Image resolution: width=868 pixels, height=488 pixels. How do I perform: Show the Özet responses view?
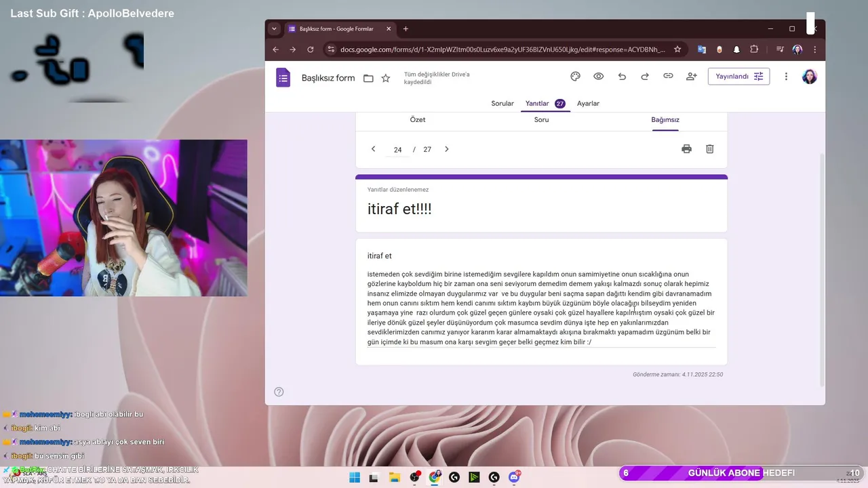tap(418, 120)
